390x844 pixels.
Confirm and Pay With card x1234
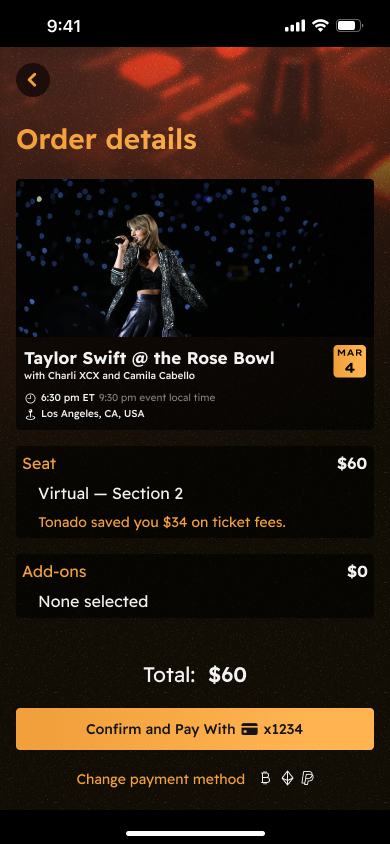[x=195, y=729]
